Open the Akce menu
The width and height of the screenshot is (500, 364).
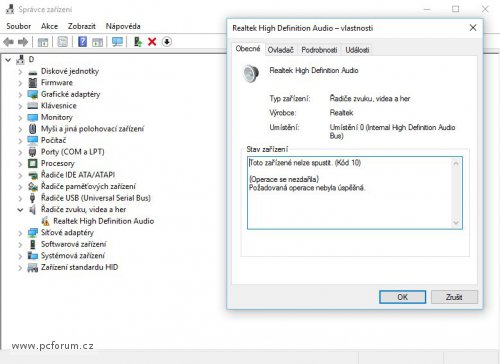[49, 26]
